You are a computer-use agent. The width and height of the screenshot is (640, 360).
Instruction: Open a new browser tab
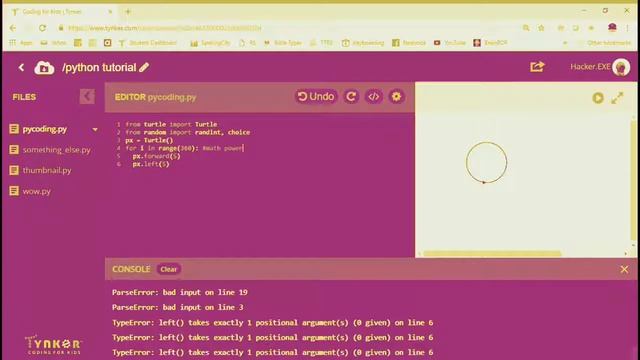click(128, 12)
